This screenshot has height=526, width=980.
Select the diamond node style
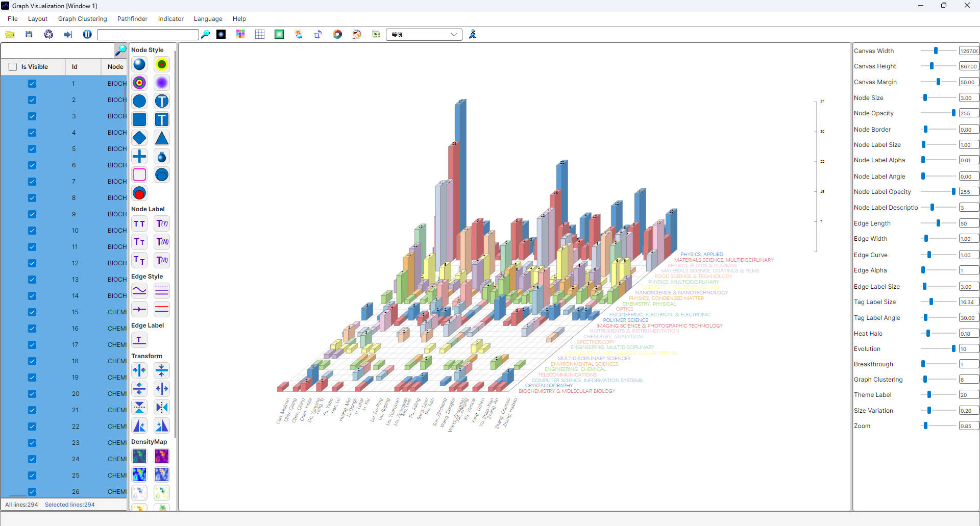click(x=139, y=138)
